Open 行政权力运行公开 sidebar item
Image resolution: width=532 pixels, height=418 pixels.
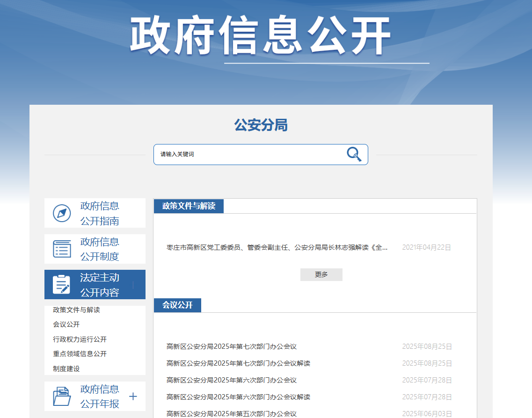coord(80,339)
